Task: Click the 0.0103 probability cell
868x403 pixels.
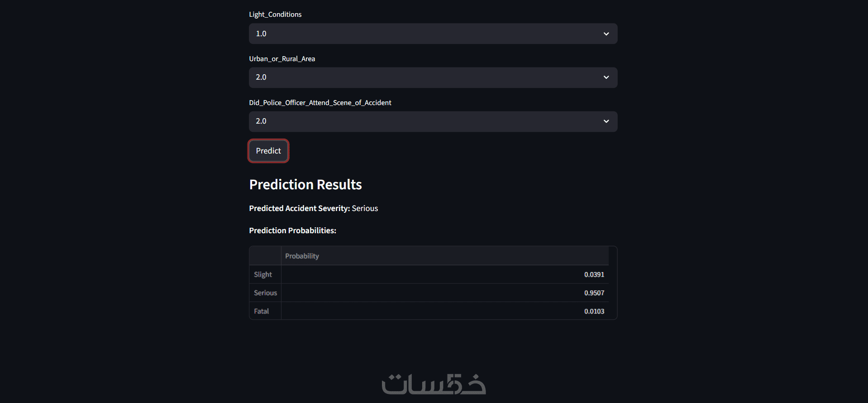Action: (x=594, y=311)
